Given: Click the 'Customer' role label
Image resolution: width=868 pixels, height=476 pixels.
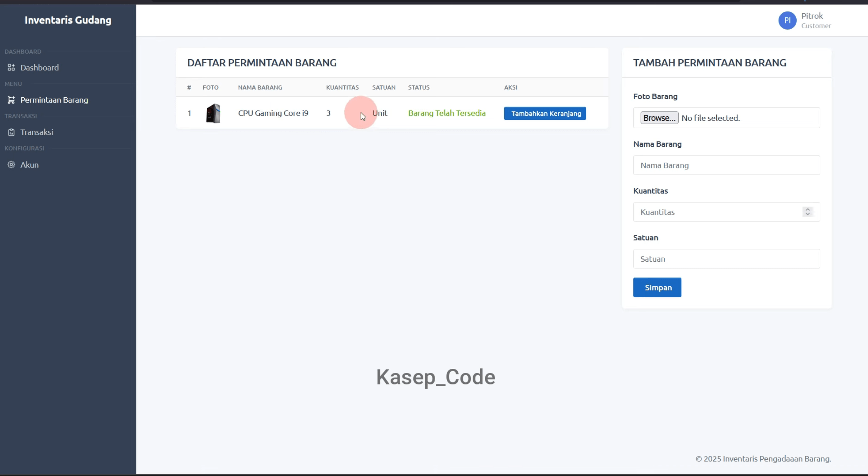Looking at the screenshot, I should click(816, 26).
